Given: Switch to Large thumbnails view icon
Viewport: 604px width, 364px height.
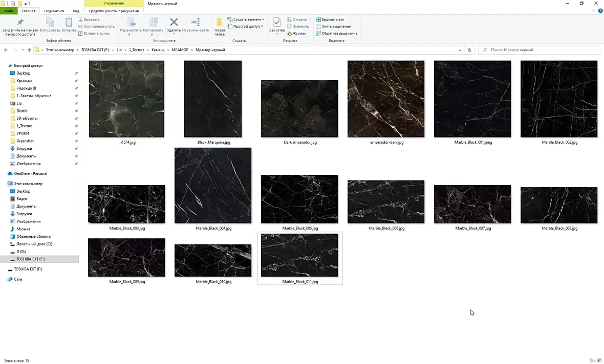Looking at the screenshot, I should (599, 360).
